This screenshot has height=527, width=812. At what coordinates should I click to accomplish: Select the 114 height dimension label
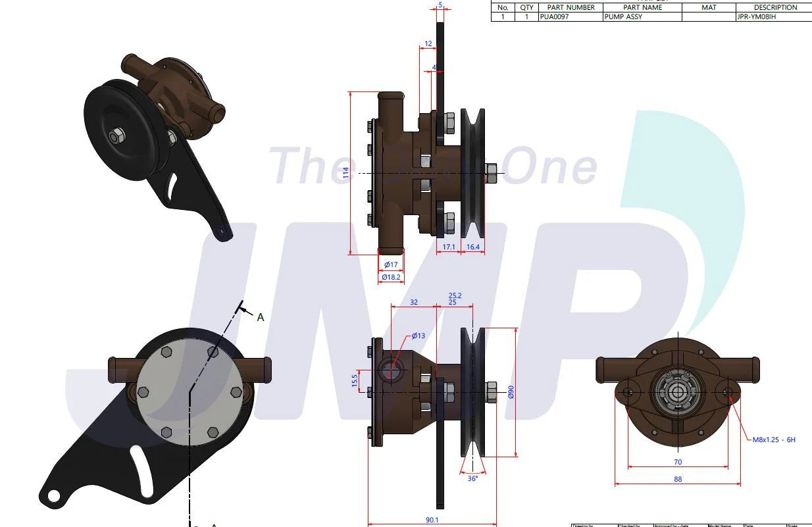click(346, 173)
